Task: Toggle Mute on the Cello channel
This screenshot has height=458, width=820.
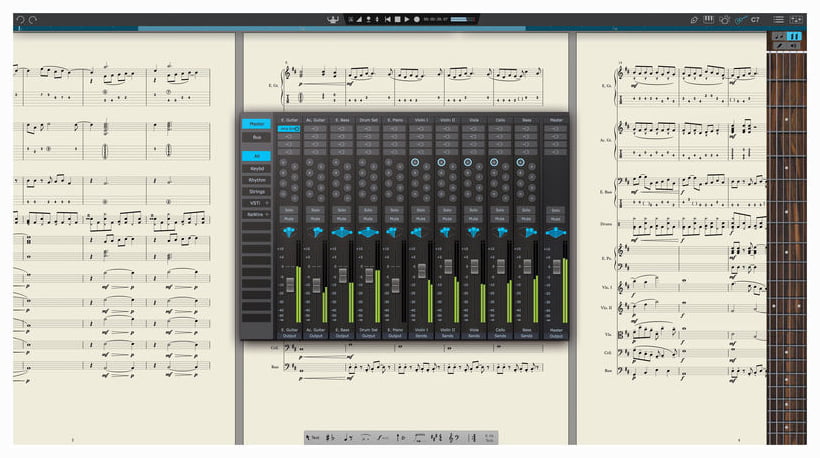Action: (499, 218)
